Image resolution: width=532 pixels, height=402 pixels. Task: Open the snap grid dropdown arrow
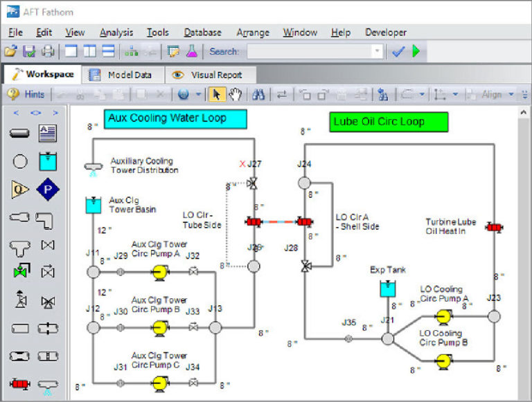(455, 95)
